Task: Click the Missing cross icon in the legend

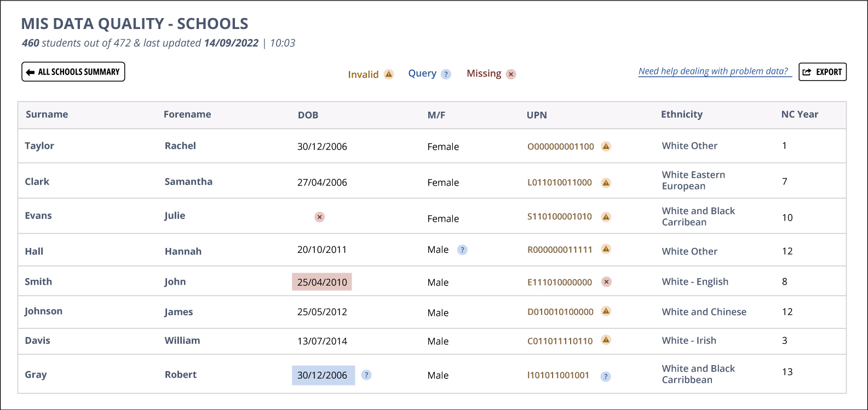Action: pyautogui.click(x=511, y=74)
